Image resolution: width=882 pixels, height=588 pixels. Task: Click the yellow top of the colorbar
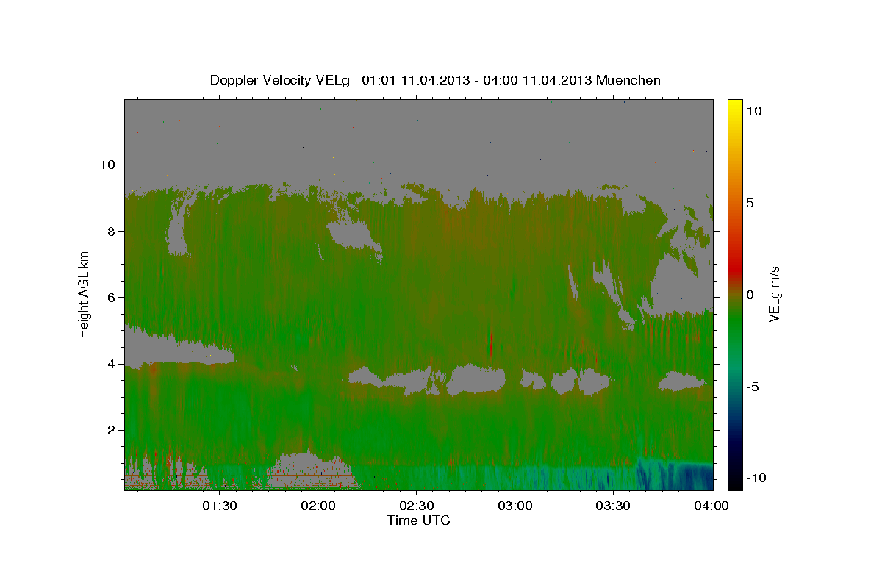734,105
